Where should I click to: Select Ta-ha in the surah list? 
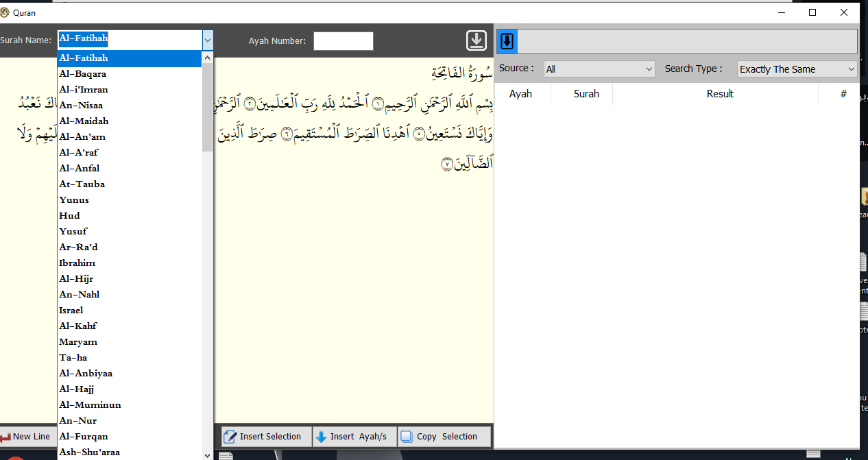[x=130, y=358]
